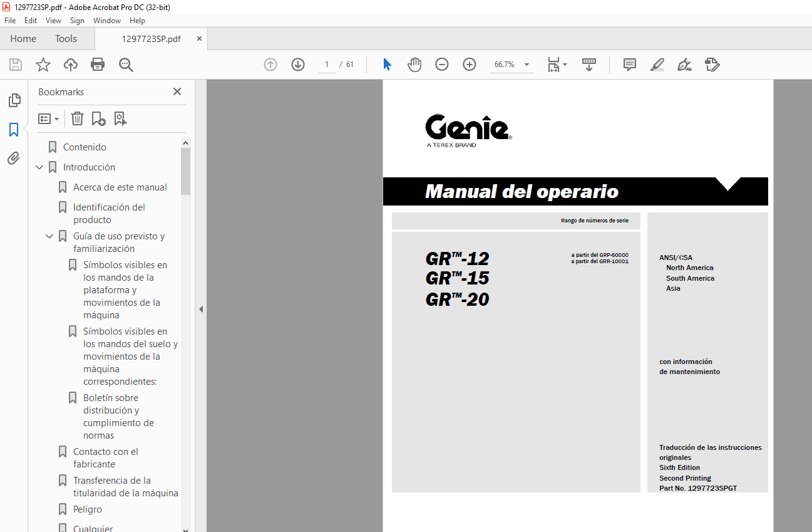The width and height of the screenshot is (812, 532).
Task: Click the page number input field
Action: pyautogui.click(x=326, y=65)
